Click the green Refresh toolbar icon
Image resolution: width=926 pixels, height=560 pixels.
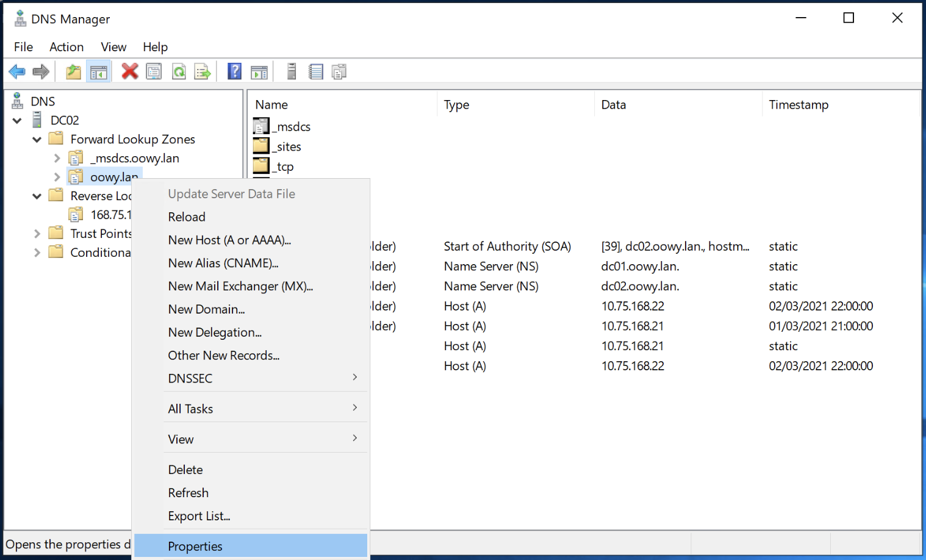pyautogui.click(x=179, y=72)
